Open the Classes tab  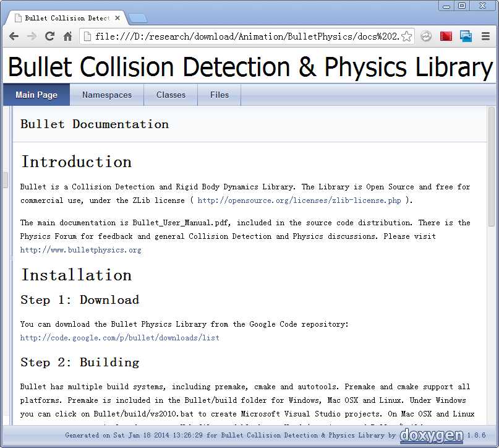(171, 95)
